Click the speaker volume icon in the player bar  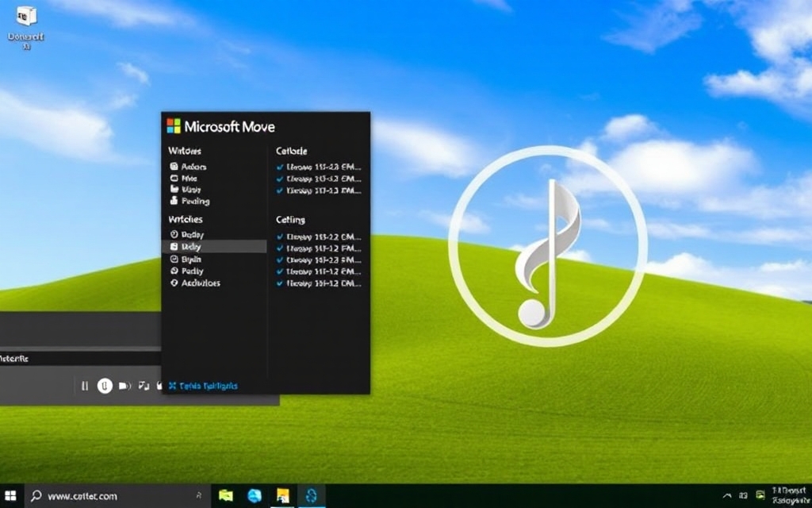point(124,386)
